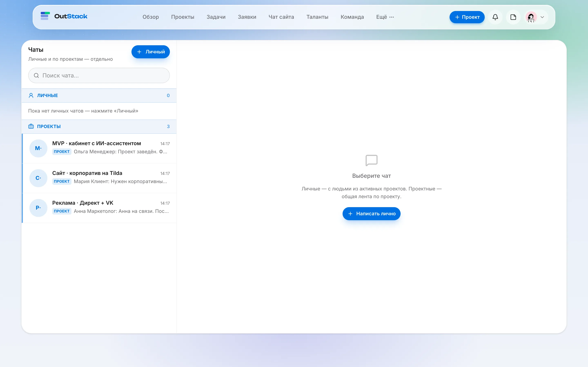Click the Написать лично button
Image resolution: width=588 pixels, height=367 pixels.
pos(371,214)
